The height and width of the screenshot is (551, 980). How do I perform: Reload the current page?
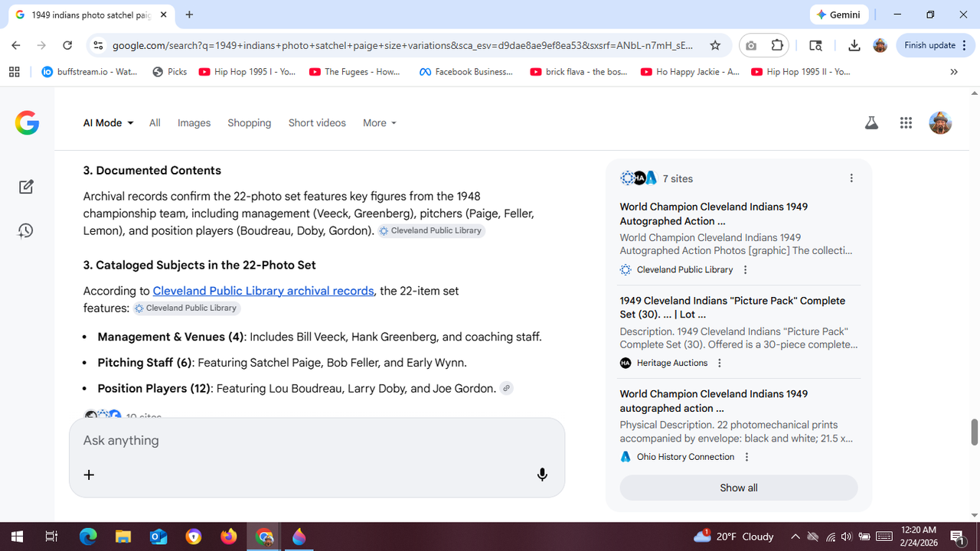67,45
